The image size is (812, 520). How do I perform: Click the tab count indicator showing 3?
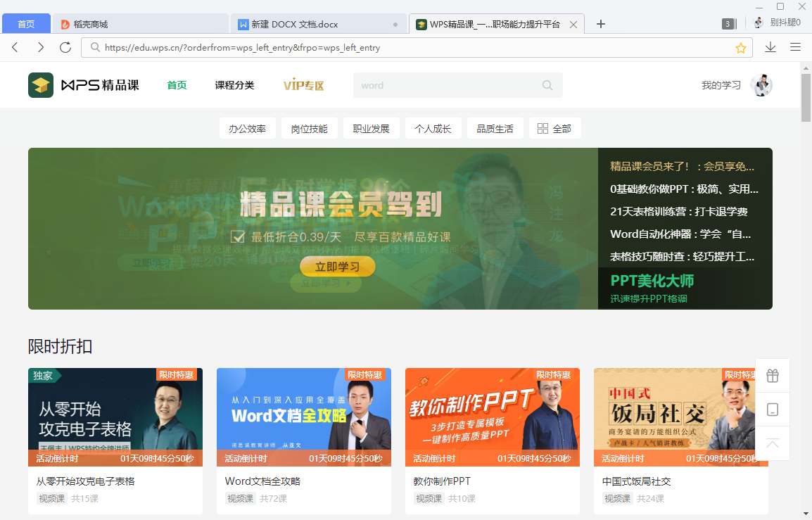point(729,24)
